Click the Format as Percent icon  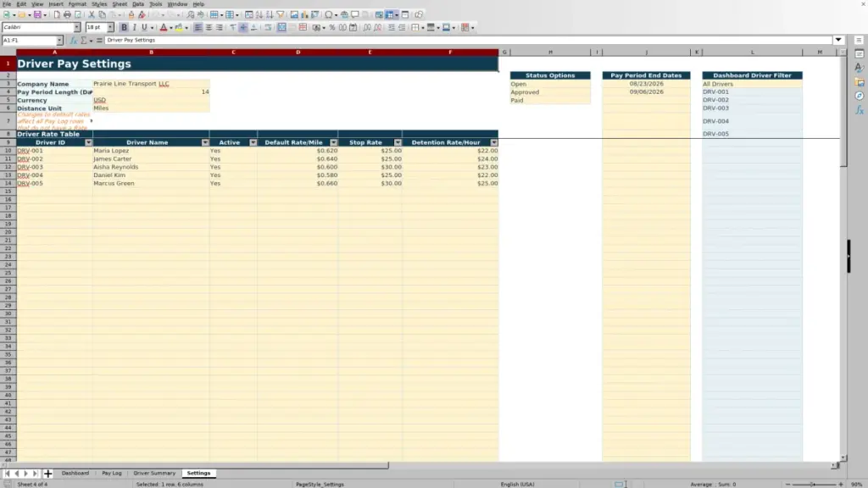click(x=332, y=27)
